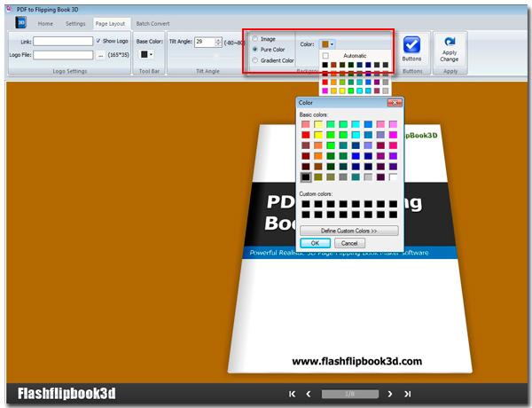
Task: Click the current brown Color swatch button
Action: click(x=325, y=44)
